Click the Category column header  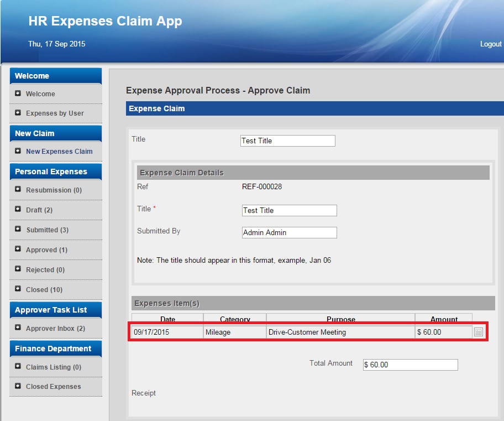coord(235,319)
